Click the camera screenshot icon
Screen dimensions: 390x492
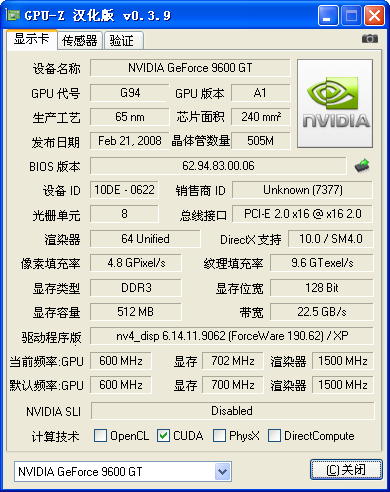coord(370,39)
